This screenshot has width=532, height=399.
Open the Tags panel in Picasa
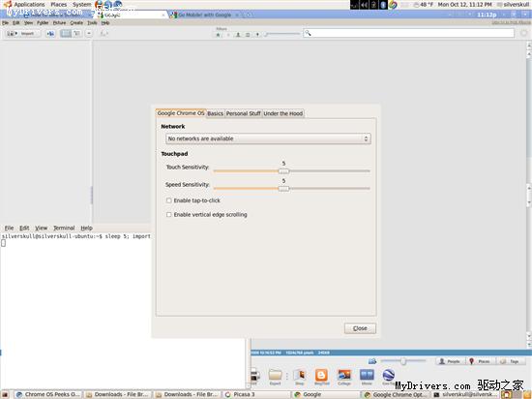click(x=511, y=361)
